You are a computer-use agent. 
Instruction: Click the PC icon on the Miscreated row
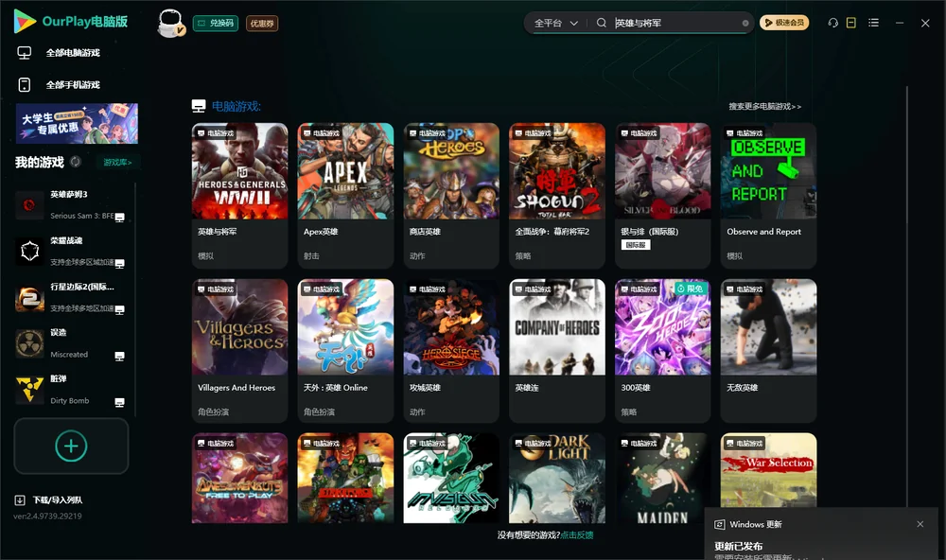coord(119,356)
